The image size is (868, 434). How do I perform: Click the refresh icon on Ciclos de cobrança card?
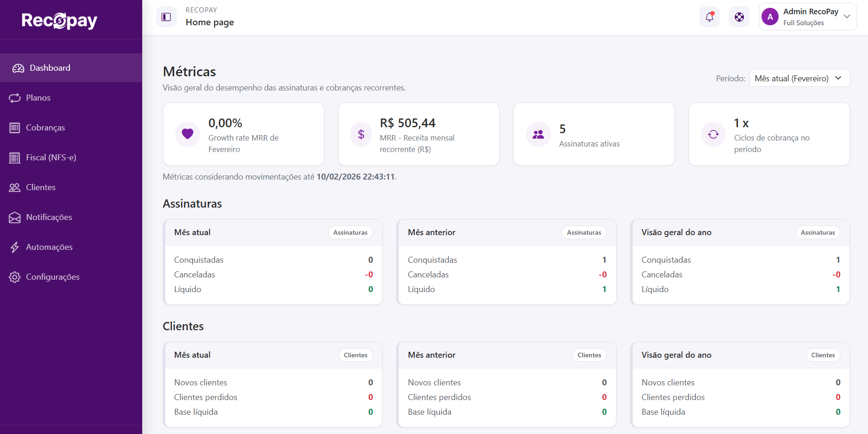(713, 134)
